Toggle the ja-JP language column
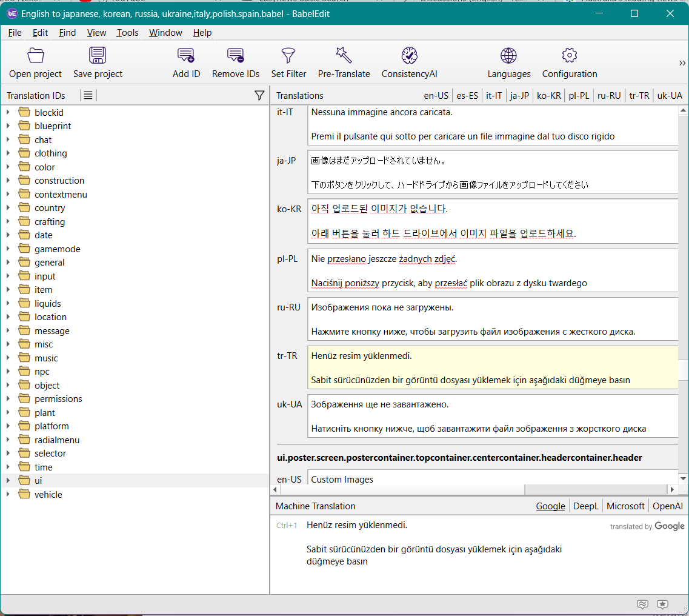The image size is (689, 616). tap(519, 95)
